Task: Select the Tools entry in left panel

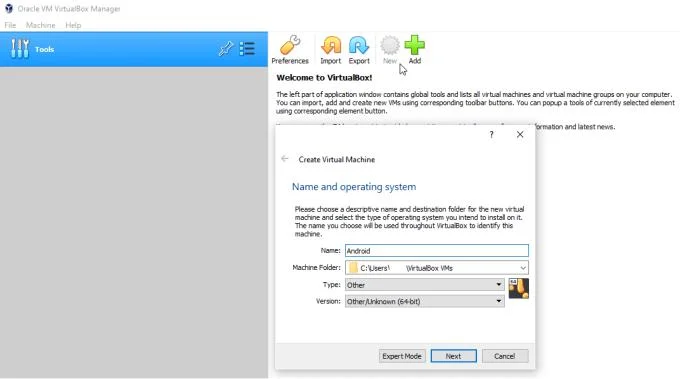Action: 134,49
